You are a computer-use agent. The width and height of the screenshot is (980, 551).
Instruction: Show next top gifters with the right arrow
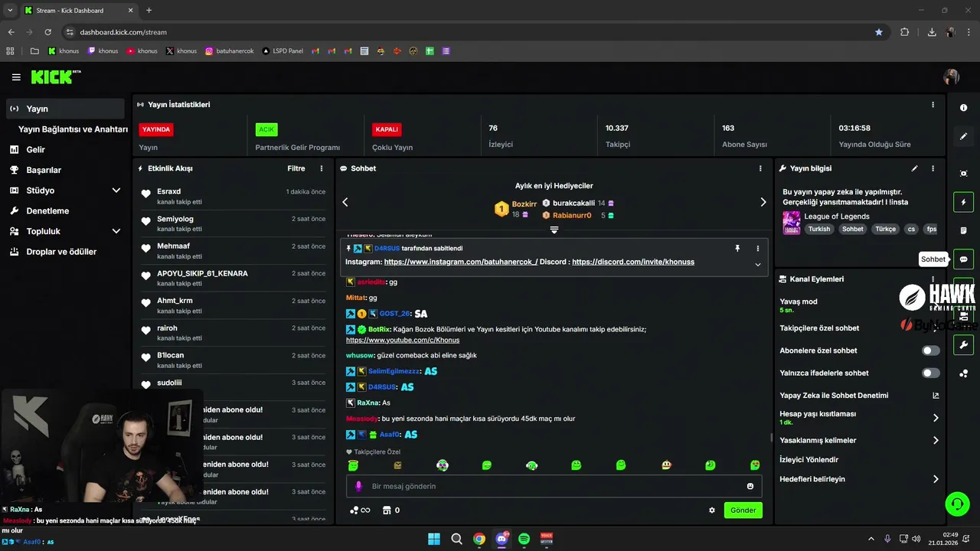pos(763,202)
